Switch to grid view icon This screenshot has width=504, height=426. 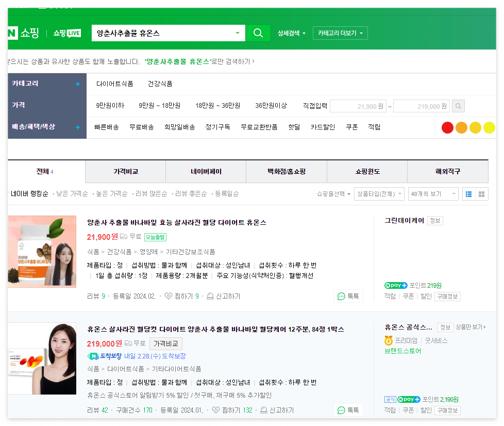481,194
